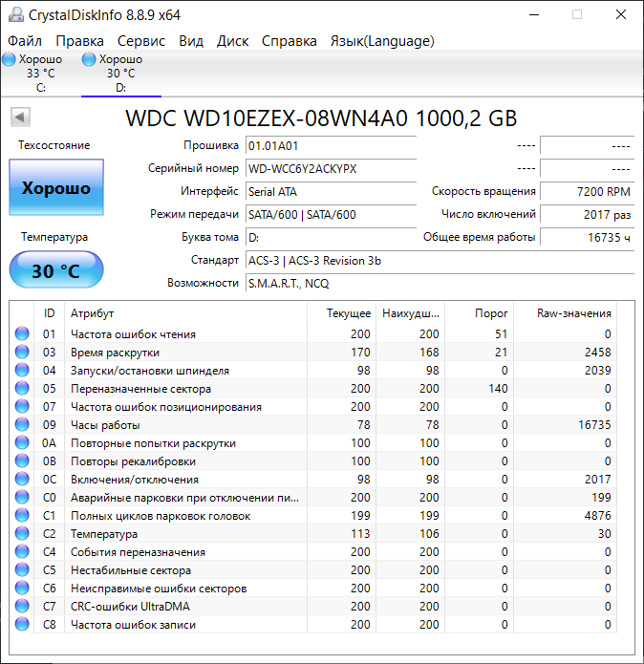Select the Время раскрутки attribute row
This screenshot has width=644, height=664.
313,352
